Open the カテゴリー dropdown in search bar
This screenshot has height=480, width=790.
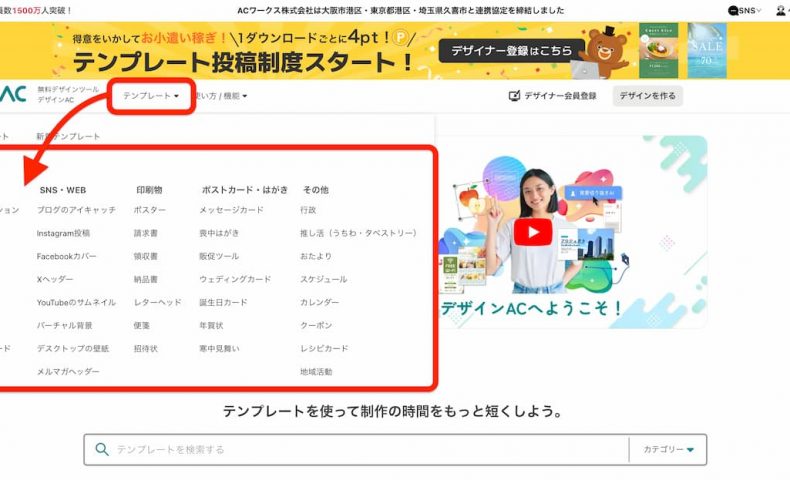click(x=668, y=450)
